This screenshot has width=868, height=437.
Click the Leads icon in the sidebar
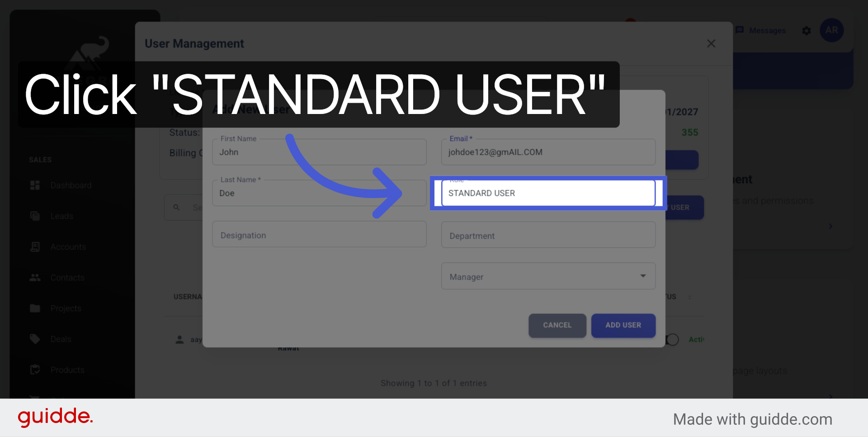[x=35, y=216]
